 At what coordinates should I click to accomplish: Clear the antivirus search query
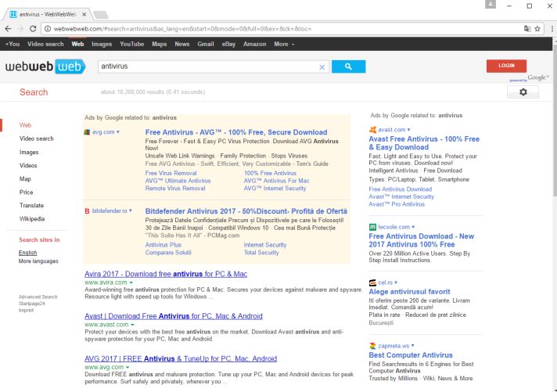coord(322,67)
